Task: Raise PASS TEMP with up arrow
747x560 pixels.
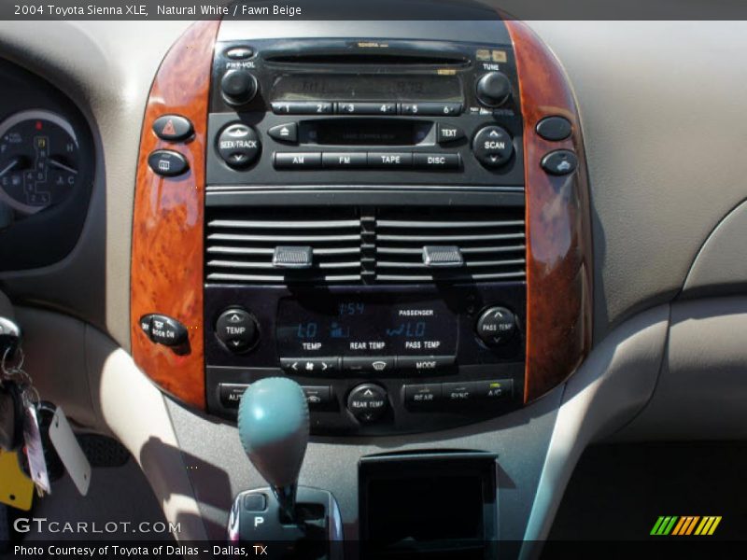Action: [x=498, y=315]
